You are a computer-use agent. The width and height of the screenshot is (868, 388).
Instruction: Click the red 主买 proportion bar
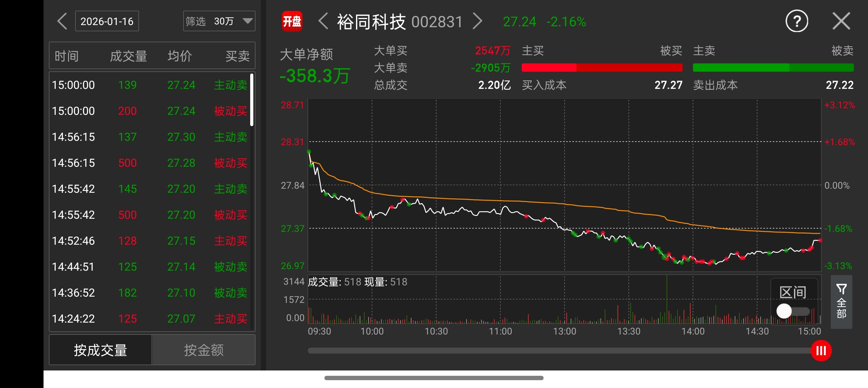pyautogui.click(x=549, y=68)
